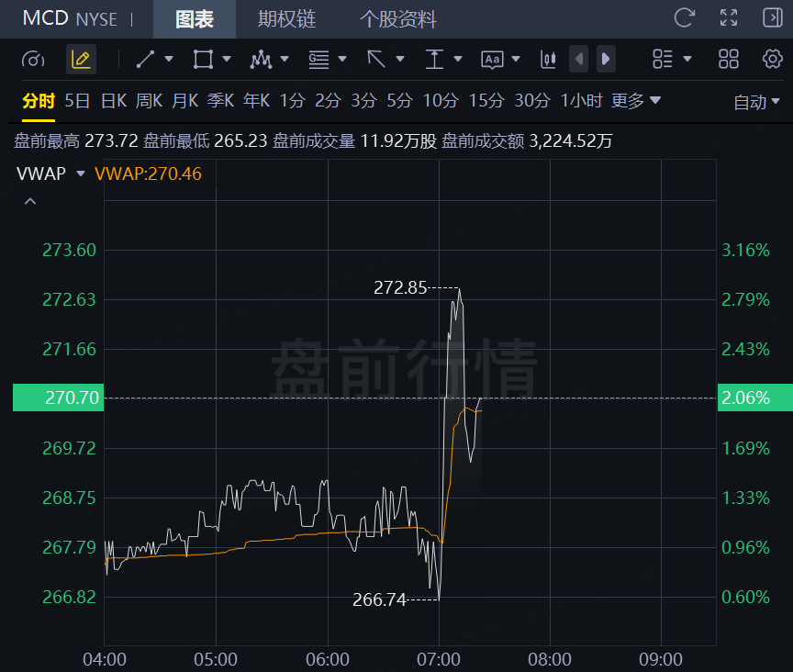The image size is (793, 672).
Task: Select the measurement range tool
Action: (x=434, y=59)
